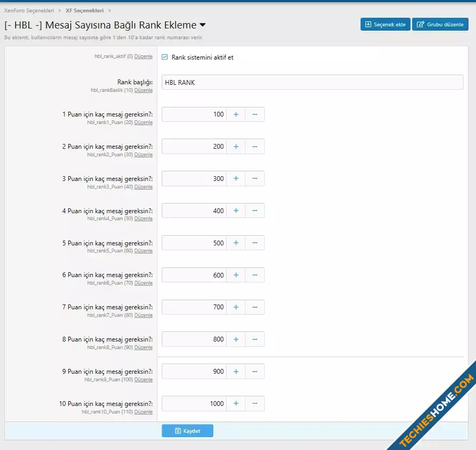Increase the 10 Puan message count
The height and width of the screenshot is (450, 476).
(236, 404)
